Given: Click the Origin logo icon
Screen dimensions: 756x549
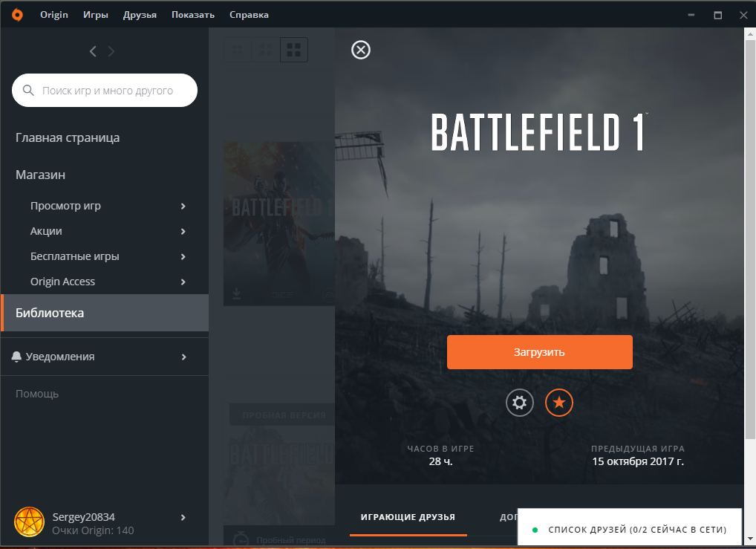Looking at the screenshot, I should [x=17, y=15].
